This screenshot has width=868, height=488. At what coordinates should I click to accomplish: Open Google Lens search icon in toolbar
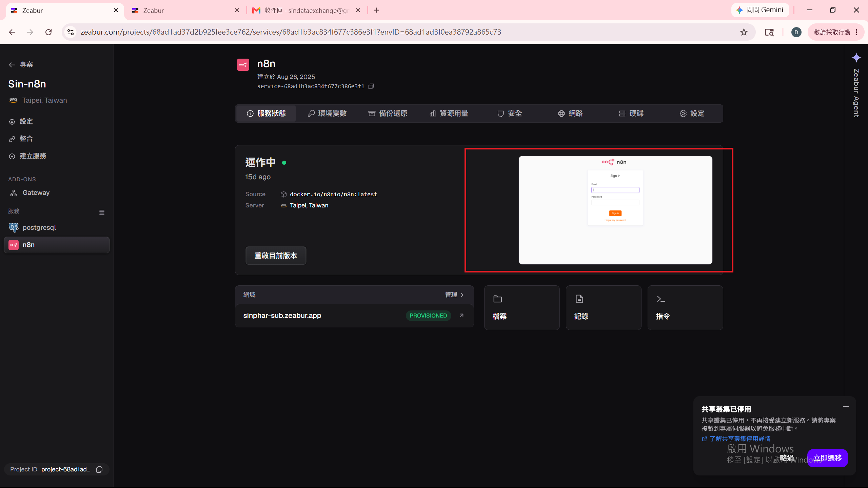pos(769,32)
